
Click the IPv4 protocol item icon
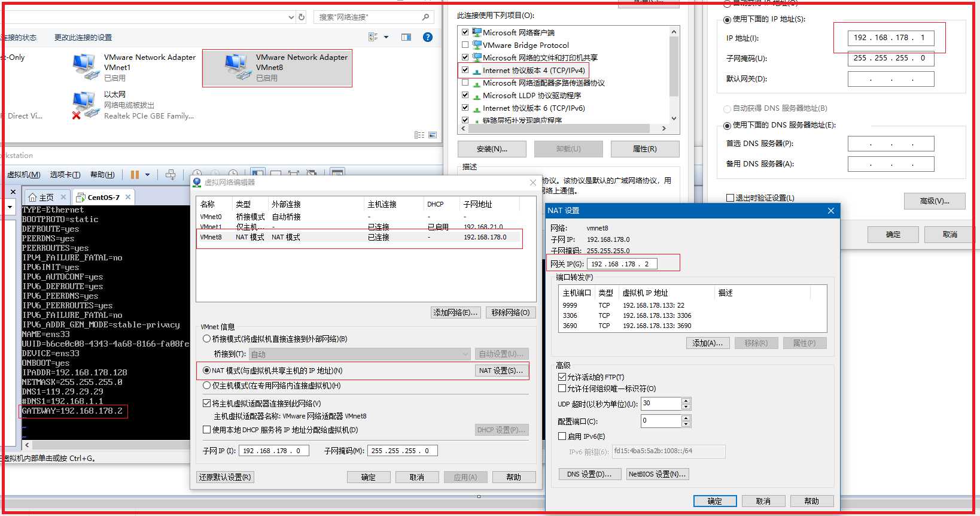point(477,71)
